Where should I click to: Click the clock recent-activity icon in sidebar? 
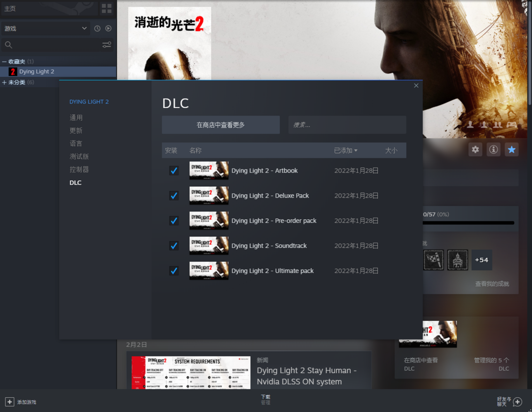point(98,29)
